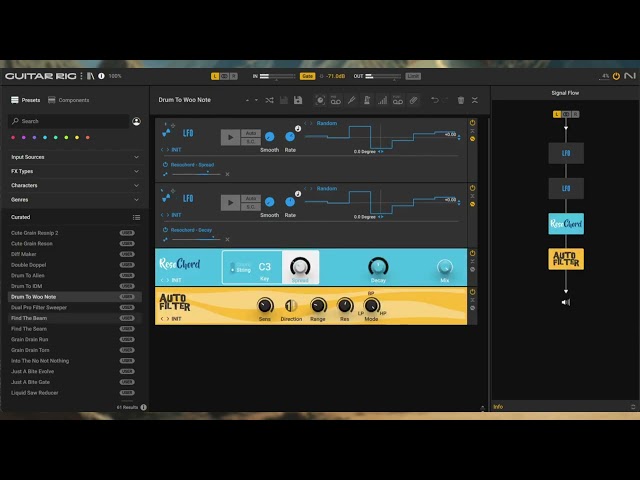Adjust the Resochord Spread amount slider
This screenshot has height=480, width=640.
point(196,174)
